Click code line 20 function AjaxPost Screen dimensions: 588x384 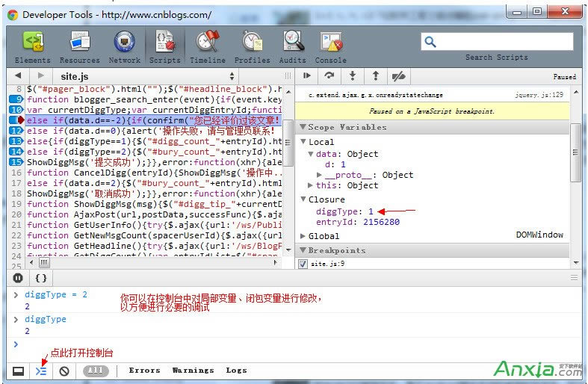point(154,214)
